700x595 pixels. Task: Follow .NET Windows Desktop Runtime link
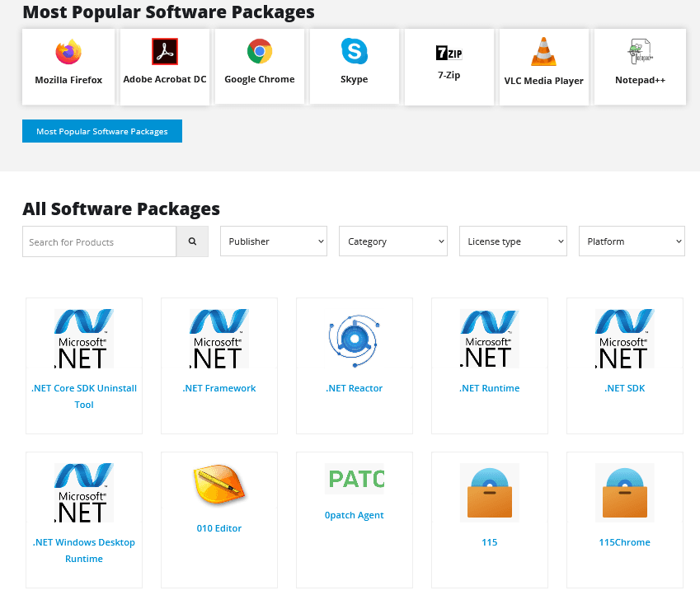point(84,550)
